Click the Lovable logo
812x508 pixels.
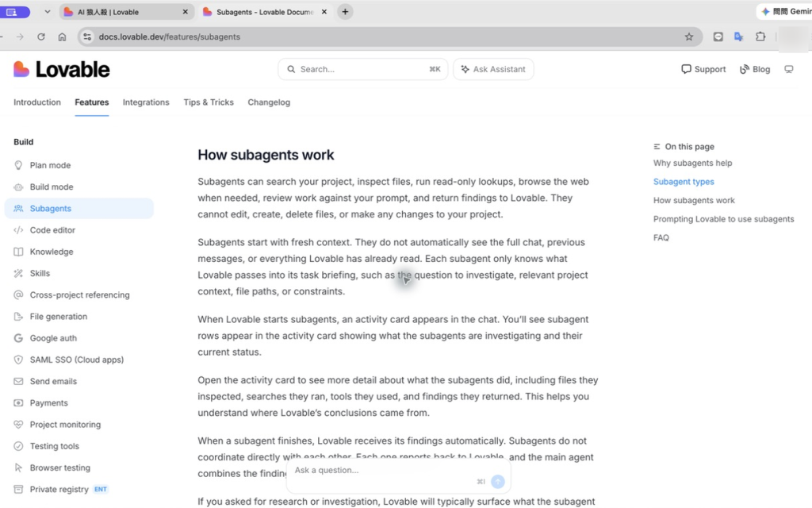tap(62, 70)
